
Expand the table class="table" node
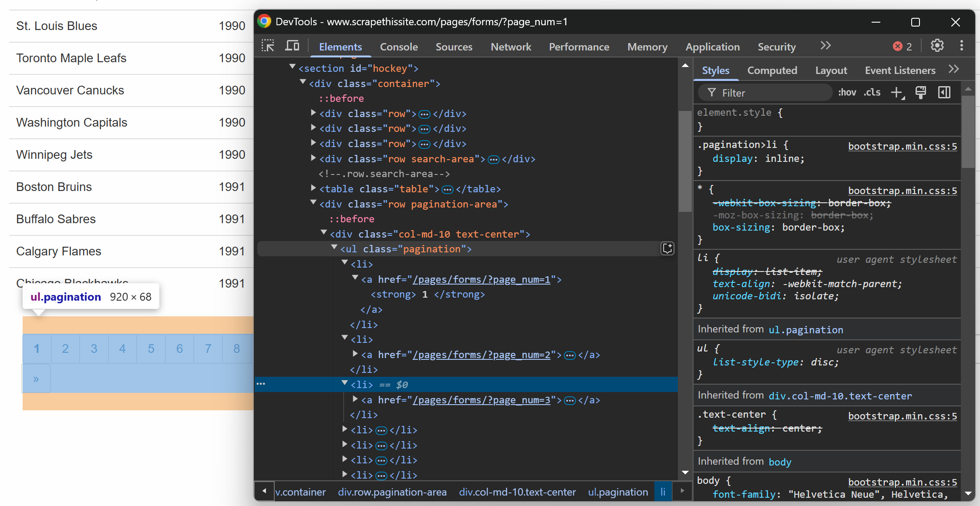pos(313,188)
